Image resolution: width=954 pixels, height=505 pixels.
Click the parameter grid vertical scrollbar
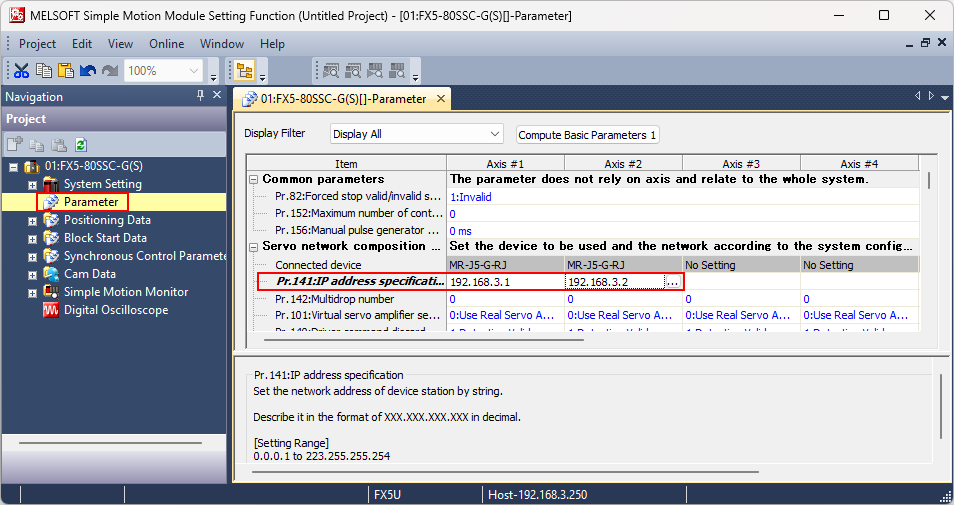click(x=928, y=181)
